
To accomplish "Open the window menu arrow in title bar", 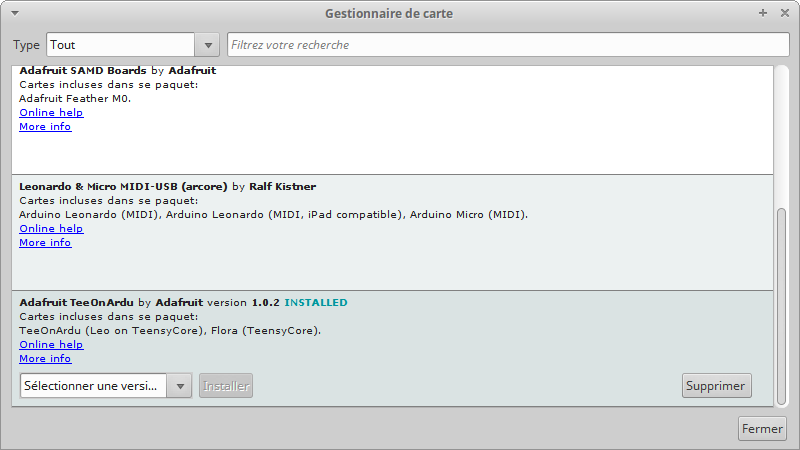I will (15, 13).
